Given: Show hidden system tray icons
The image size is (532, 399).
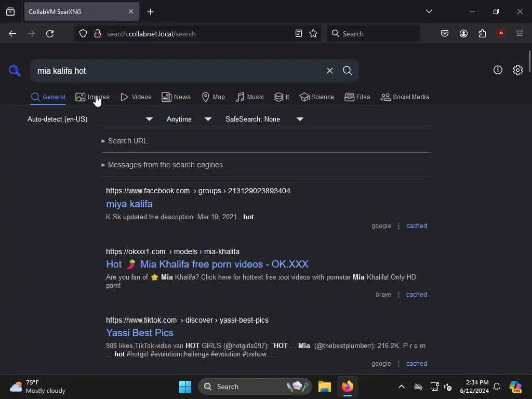Looking at the screenshot, I should pyautogui.click(x=402, y=387).
